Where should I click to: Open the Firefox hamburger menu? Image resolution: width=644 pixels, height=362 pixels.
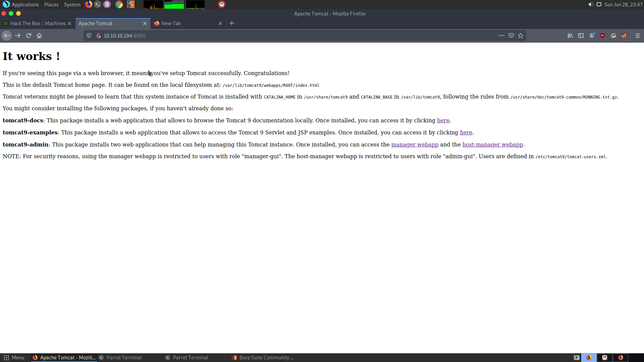pyautogui.click(x=638, y=36)
